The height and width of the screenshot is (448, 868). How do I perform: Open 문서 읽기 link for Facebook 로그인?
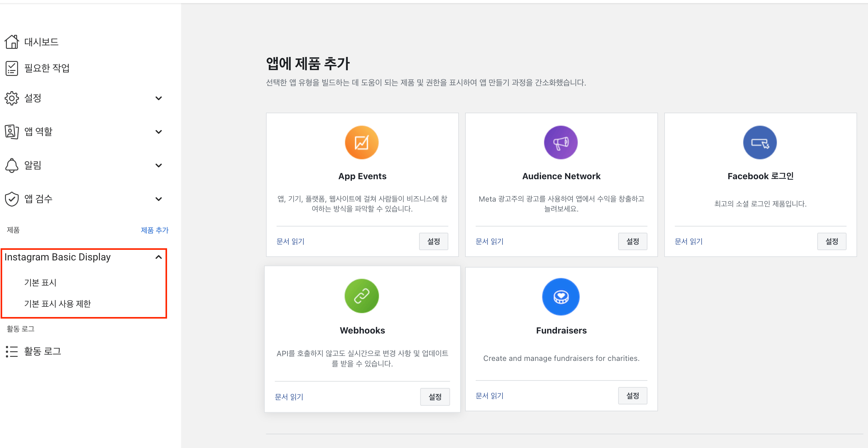tap(689, 241)
